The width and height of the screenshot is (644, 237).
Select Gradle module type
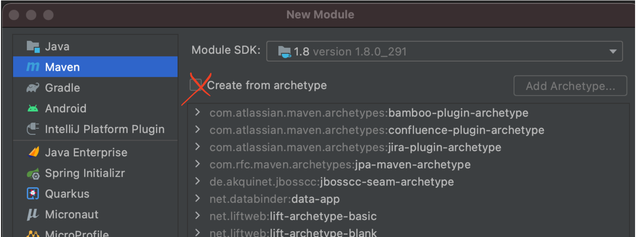click(x=95, y=88)
